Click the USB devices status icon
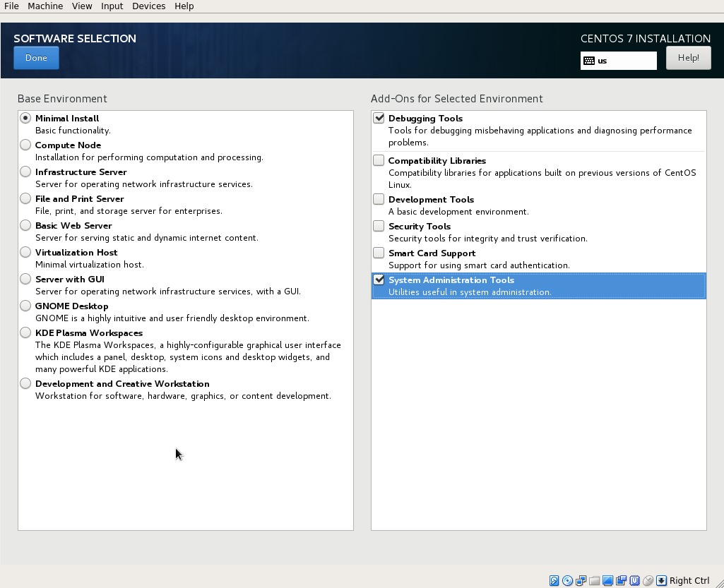This screenshot has height=588, width=724. 621,580
